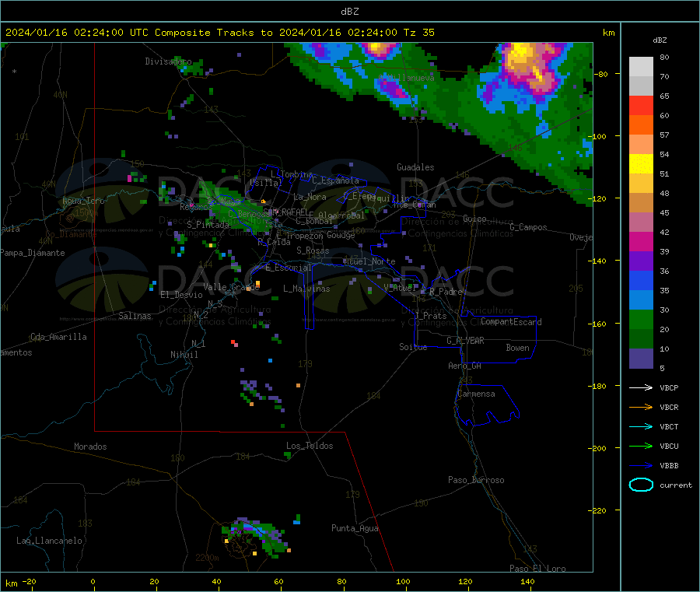Click the 'Paso_Barroso' place label
Screen dimensions: 700x592
(x=476, y=480)
